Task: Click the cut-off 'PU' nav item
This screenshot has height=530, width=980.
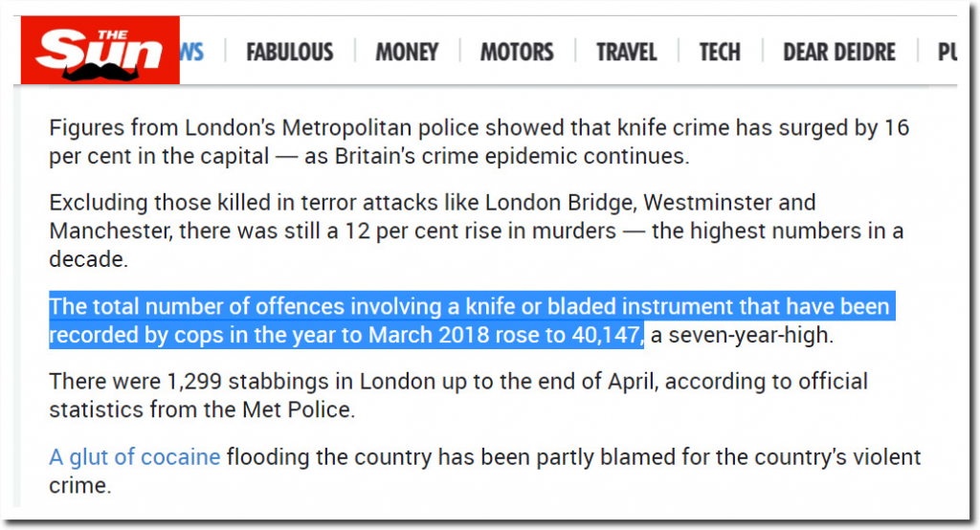Action: (947, 51)
